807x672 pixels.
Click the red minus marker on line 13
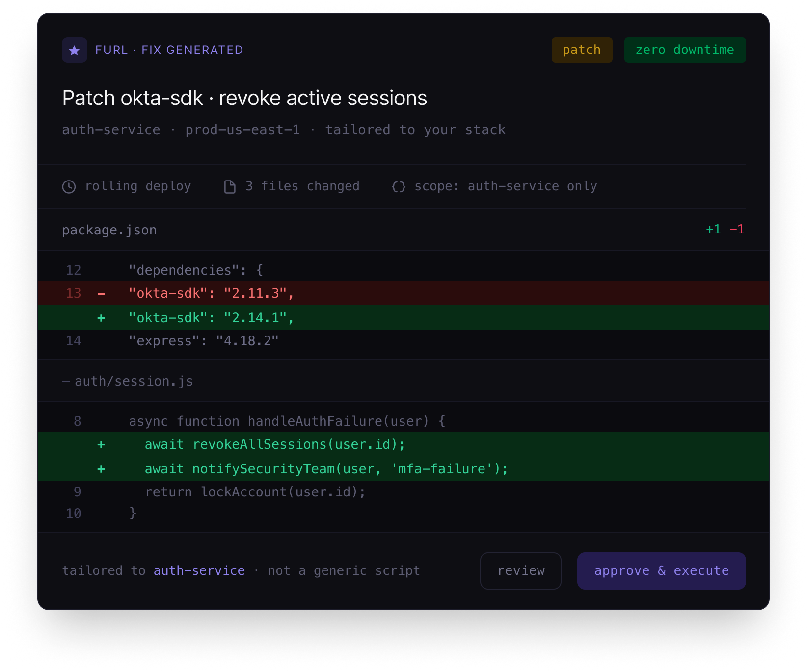(x=101, y=294)
